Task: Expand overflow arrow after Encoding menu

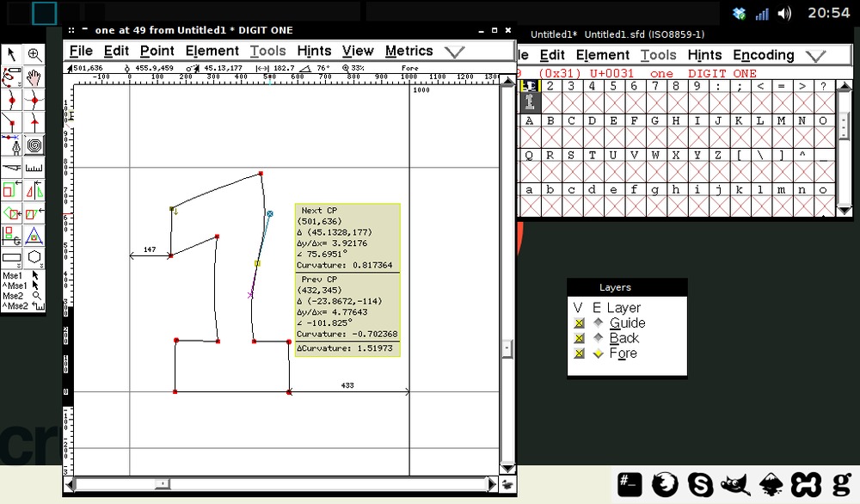Action: (815, 56)
